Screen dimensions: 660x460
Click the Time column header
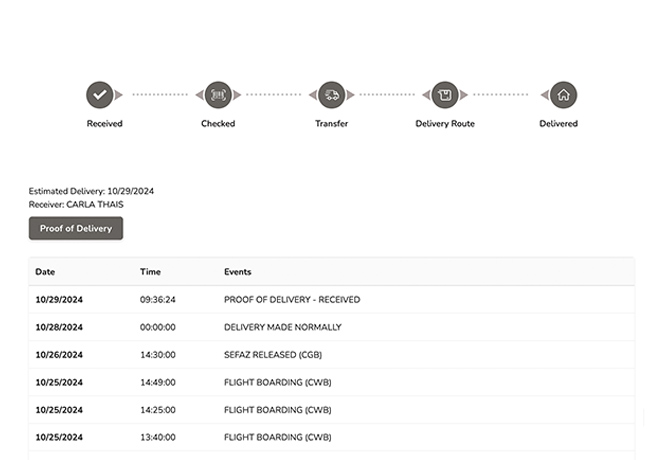[x=150, y=272]
